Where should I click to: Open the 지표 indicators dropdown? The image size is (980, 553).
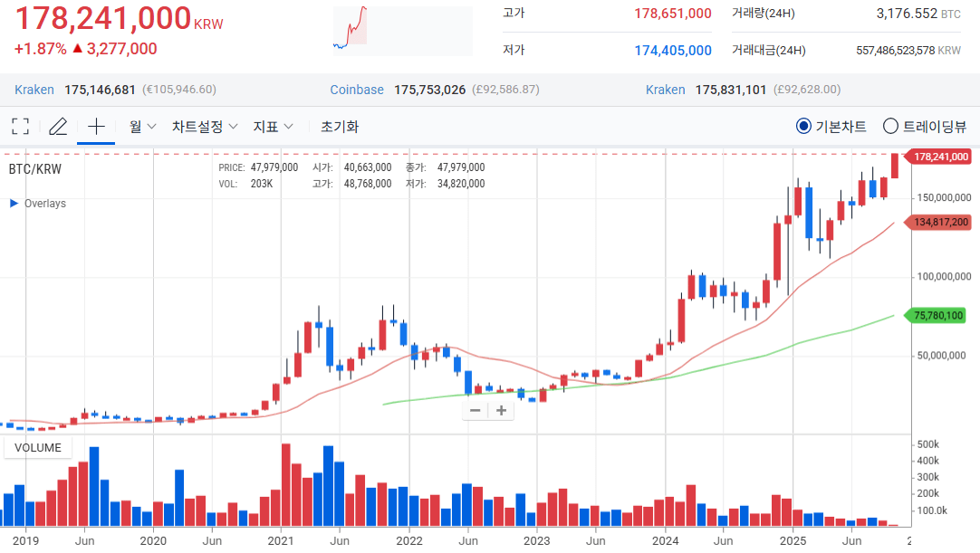[273, 127]
